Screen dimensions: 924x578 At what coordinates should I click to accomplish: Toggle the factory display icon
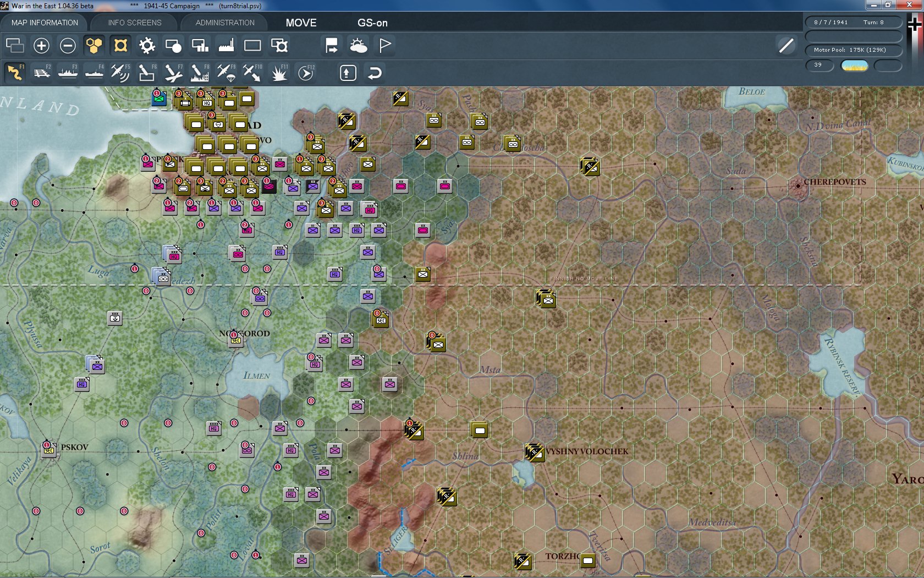(226, 46)
